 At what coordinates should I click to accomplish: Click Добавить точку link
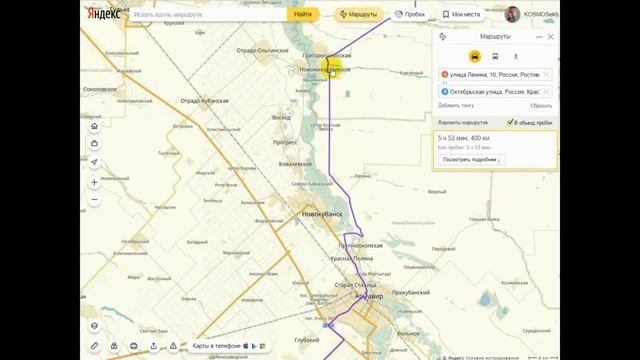click(x=456, y=106)
